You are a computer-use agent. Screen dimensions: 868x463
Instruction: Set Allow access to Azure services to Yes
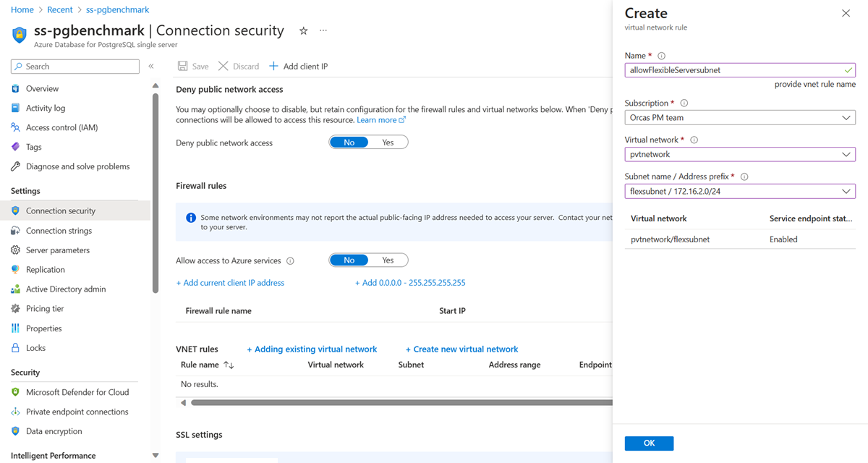[388, 260]
